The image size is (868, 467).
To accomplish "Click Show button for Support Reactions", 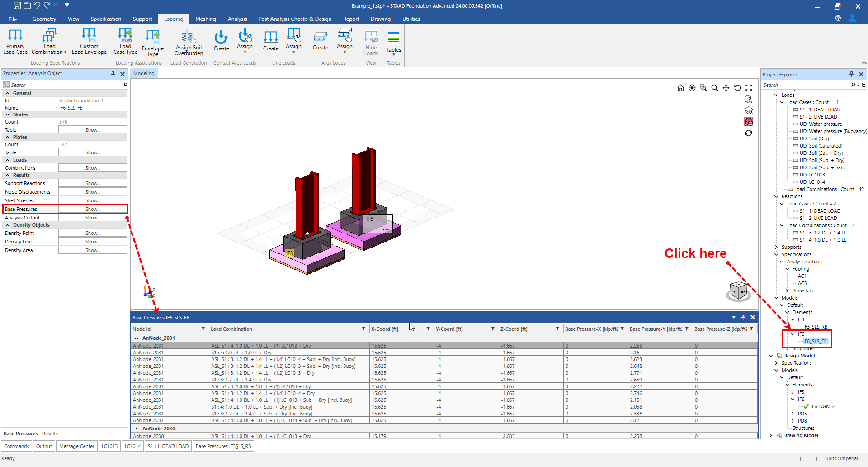I will tap(93, 183).
